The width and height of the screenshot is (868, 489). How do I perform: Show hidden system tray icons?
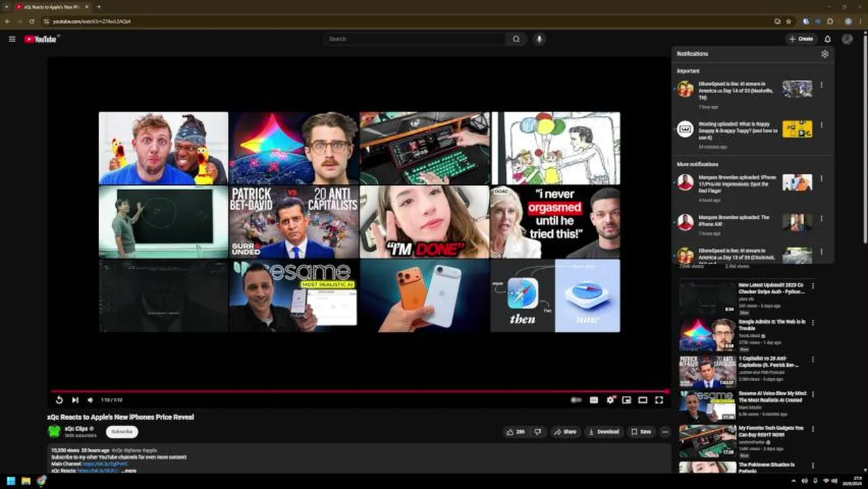click(793, 481)
